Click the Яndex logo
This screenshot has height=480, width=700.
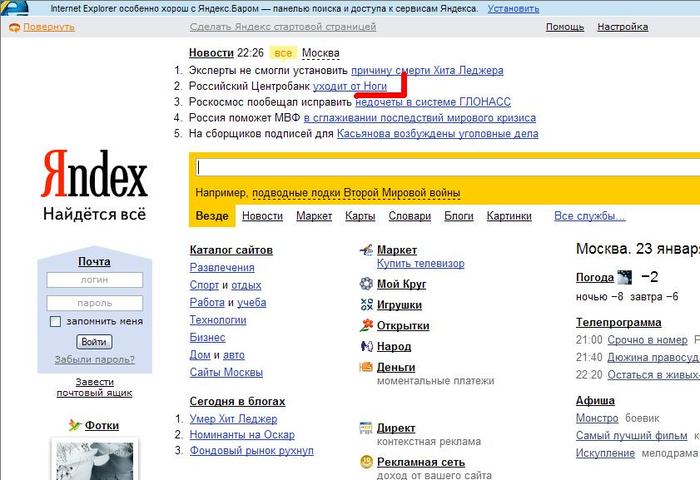tap(94, 174)
